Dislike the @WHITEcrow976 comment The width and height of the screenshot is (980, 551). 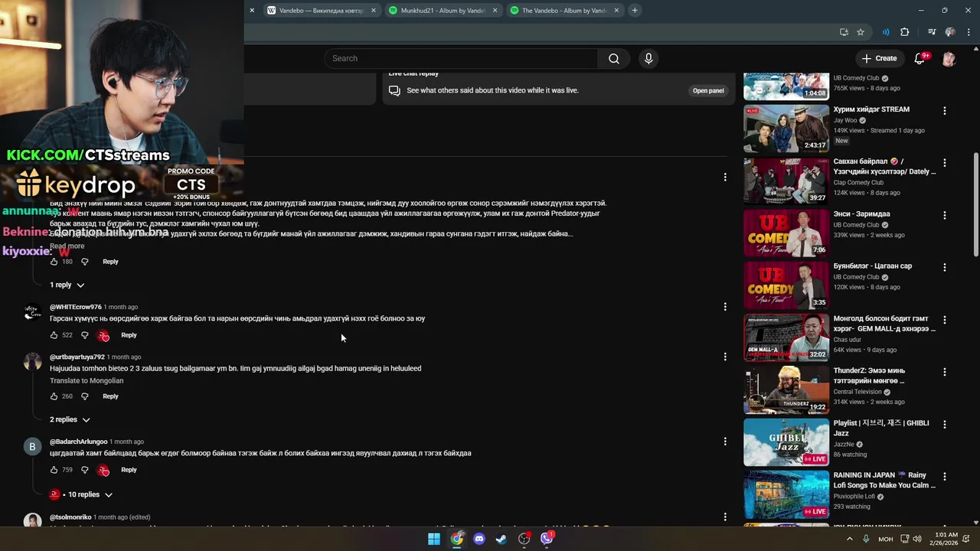[x=85, y=335]
